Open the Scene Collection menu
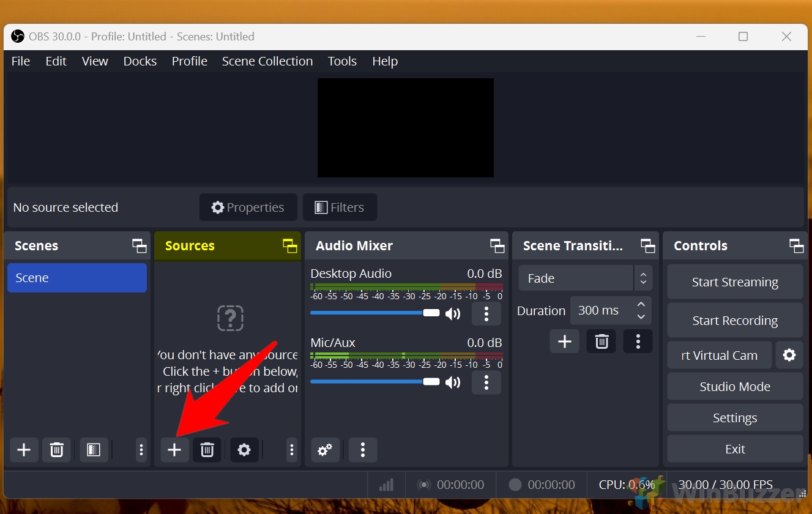Screen dimensions: 812x514 [267, 61]
